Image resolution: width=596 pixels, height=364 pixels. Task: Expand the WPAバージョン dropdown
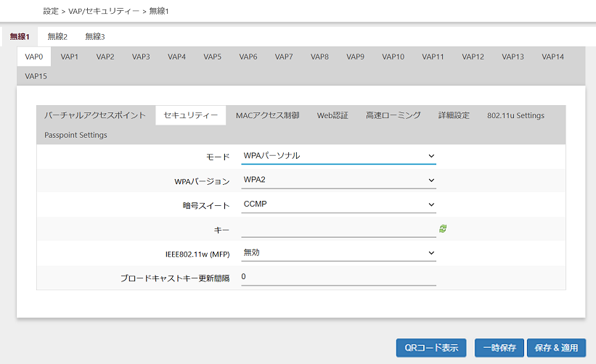(338, 180)
